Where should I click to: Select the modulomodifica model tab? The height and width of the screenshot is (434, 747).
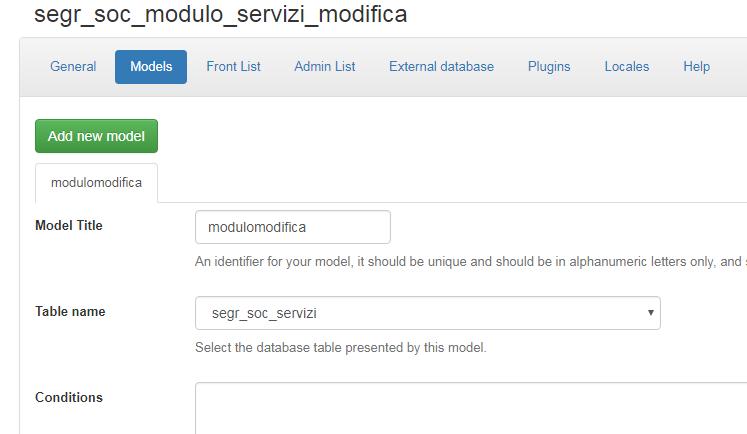tap(96, 183)
